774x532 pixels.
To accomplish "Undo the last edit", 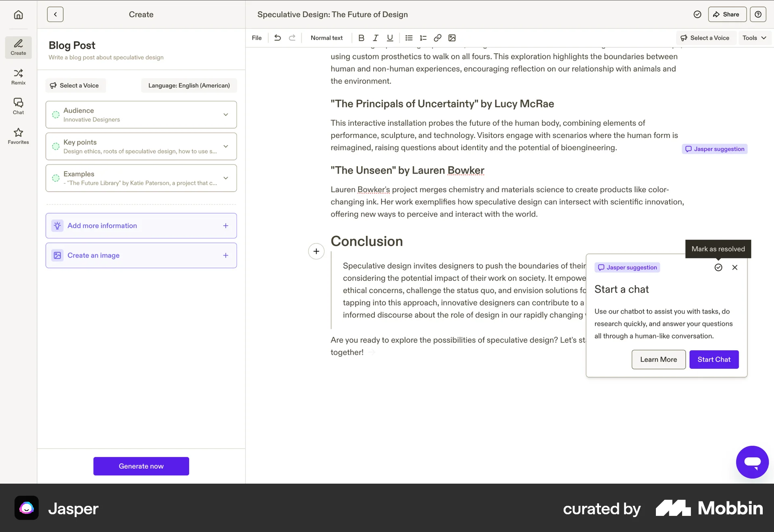I will pos(277,37).
